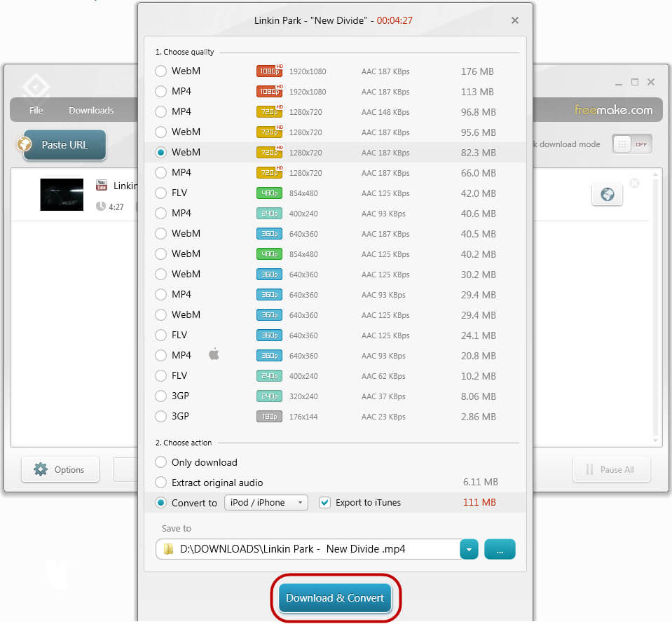The width and height of the screenshot is (672, 624).
Task: Click the 180p badge on 3GP 2.86 MB row
Action: (269, 416)
